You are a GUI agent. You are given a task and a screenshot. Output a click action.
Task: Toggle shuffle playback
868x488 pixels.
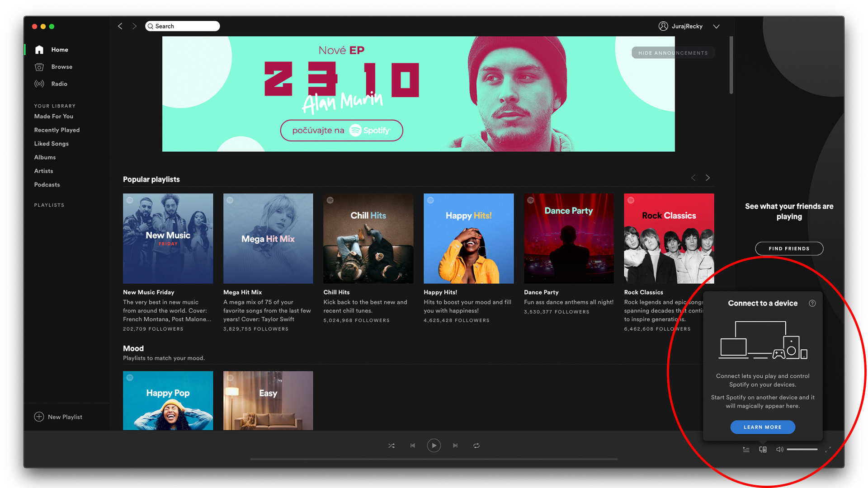pos(392,446)
